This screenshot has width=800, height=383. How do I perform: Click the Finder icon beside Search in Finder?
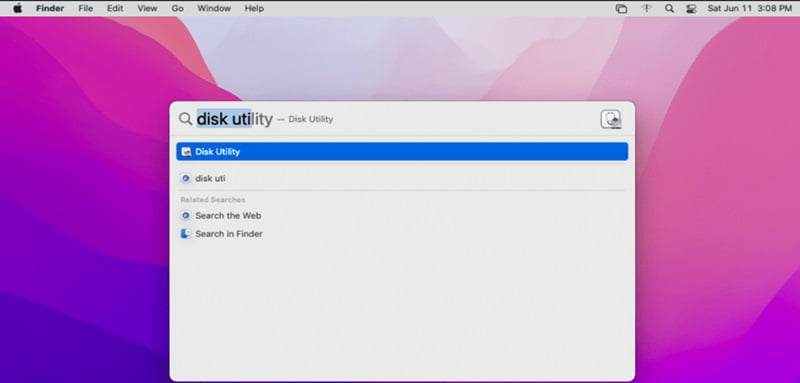(186, 234)
